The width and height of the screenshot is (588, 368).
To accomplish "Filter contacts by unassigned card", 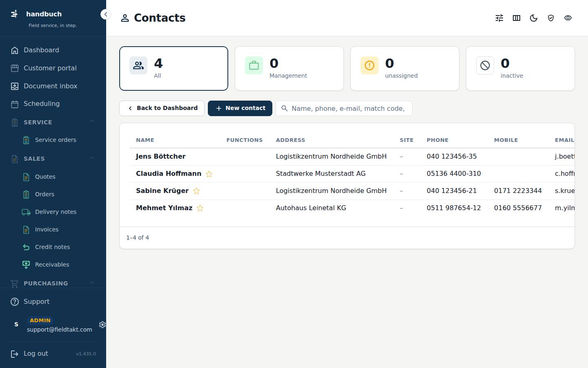I will click(x=405, y=68).
